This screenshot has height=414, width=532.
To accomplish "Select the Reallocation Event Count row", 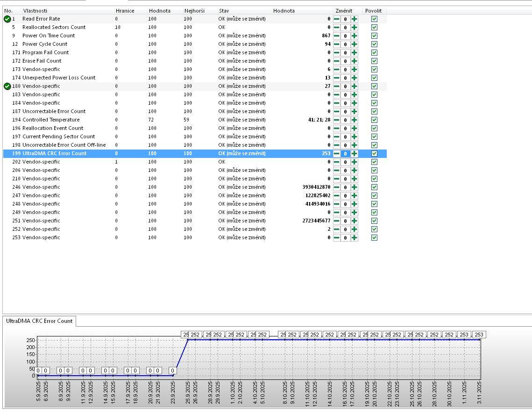I will click(x=53, y=128).
